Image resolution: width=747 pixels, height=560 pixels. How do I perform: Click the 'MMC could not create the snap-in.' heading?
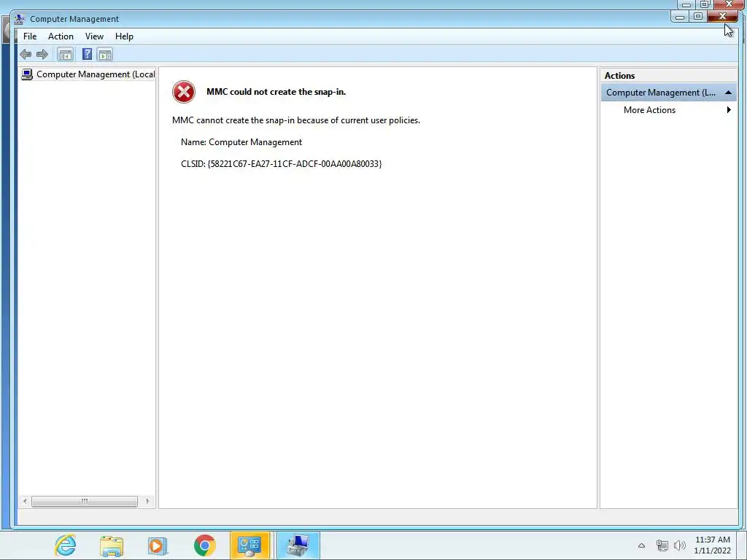[x=276, y=92]
